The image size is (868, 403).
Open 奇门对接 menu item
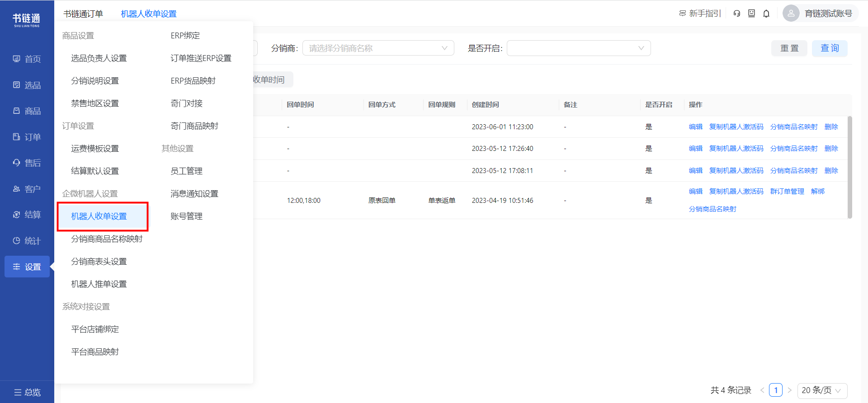tap(187, 103)
